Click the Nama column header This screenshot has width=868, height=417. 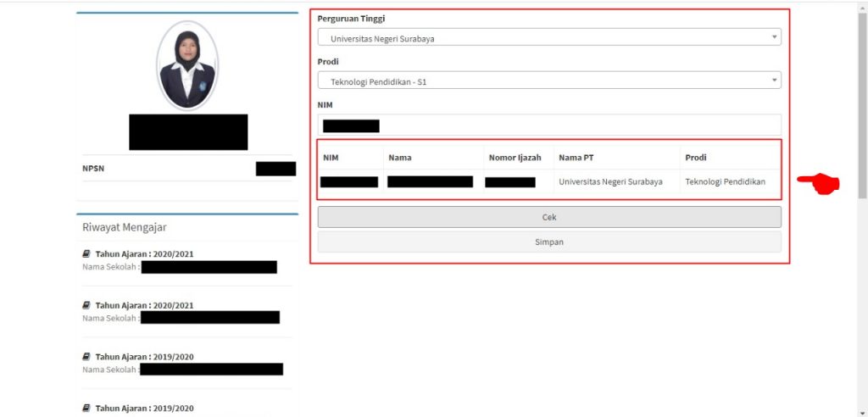(400, 158)
